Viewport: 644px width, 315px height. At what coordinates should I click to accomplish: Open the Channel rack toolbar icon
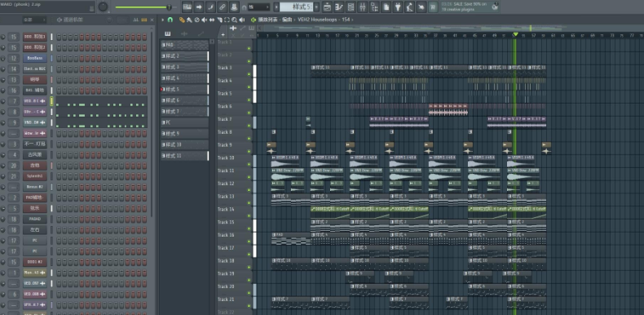351,7
